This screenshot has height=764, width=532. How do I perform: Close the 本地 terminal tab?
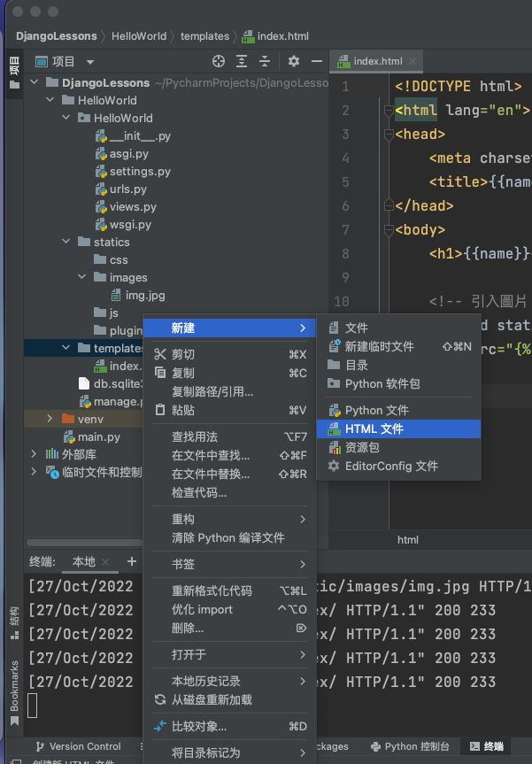tap(107, 562)
